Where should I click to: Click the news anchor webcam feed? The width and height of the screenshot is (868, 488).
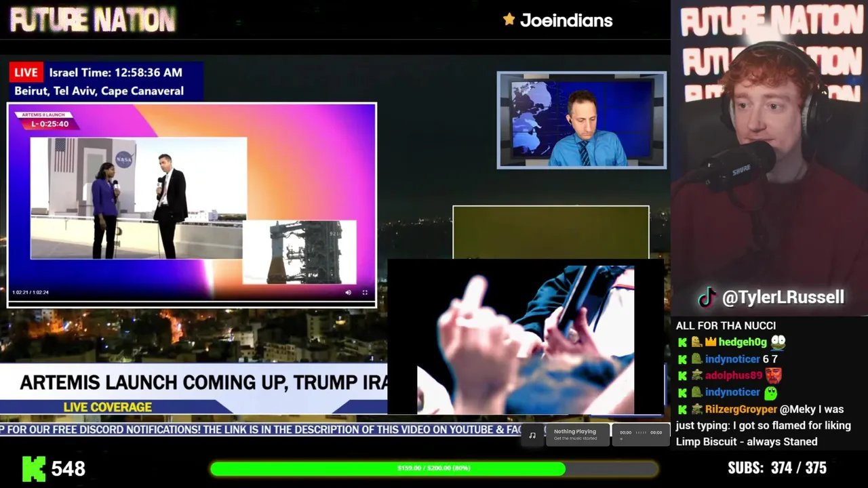582,120
